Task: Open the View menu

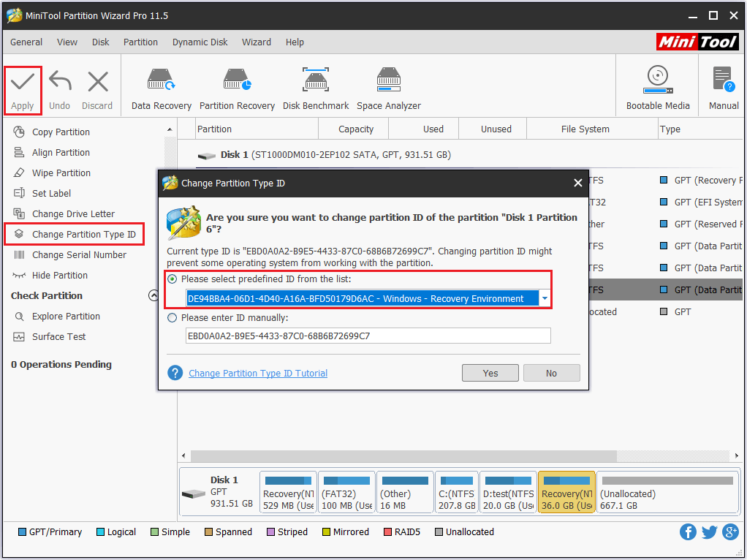Action: point(67,42)
